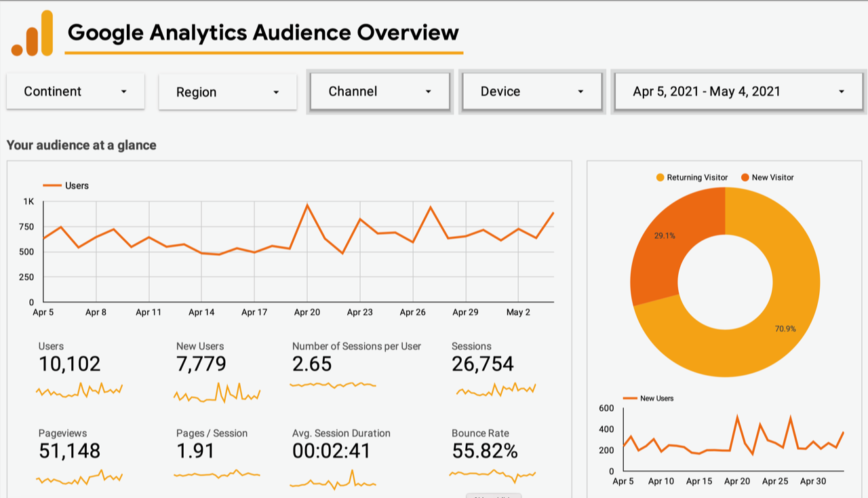Click the Avg. Session Duration label
Screen dimensions: 868x498
pos(341,433)
